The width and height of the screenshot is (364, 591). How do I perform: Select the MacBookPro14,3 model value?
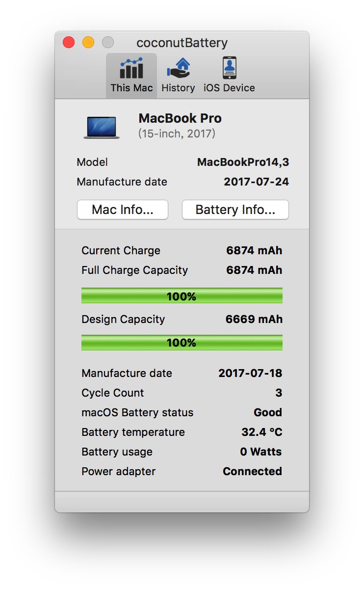[x=243, y=162]
